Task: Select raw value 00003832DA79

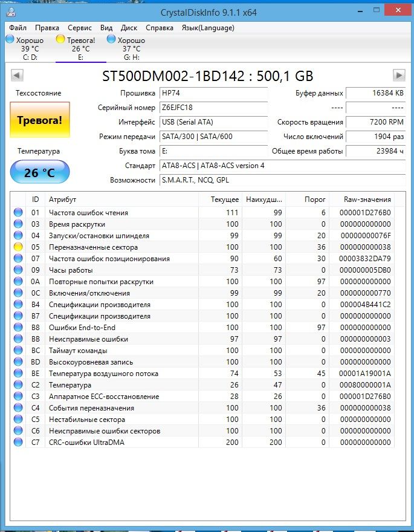Action: [365, 259]
